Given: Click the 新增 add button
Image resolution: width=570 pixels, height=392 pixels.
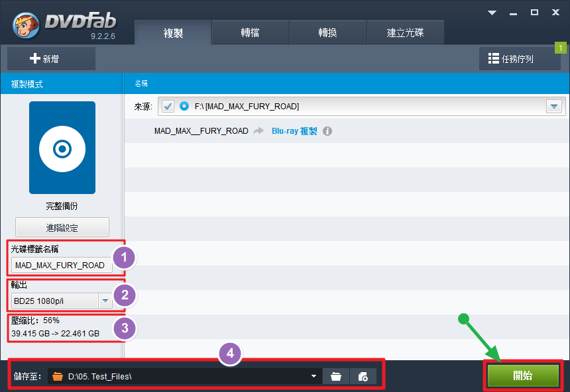Looking at the screenshot, I should pyautogui.click(x=45, y=59).
